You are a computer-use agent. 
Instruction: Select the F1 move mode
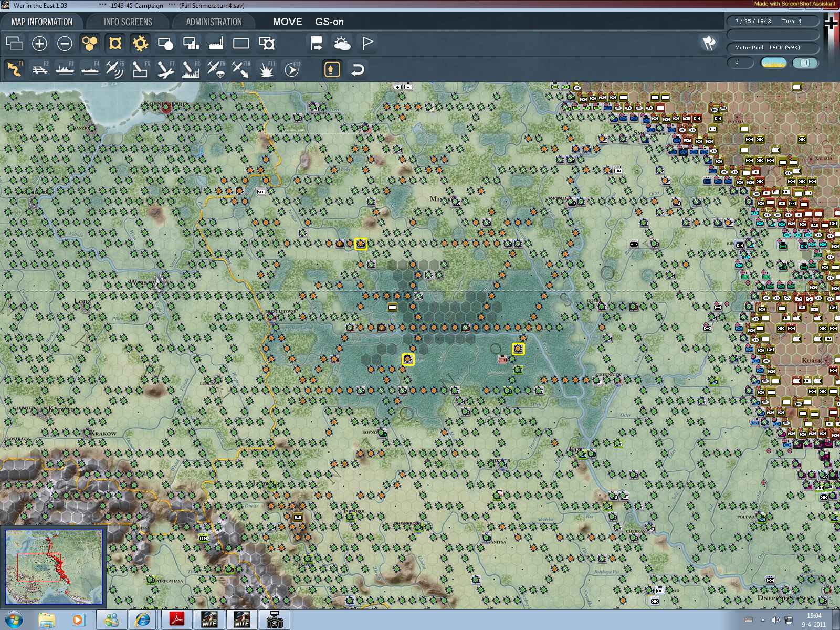click(14, 69)
